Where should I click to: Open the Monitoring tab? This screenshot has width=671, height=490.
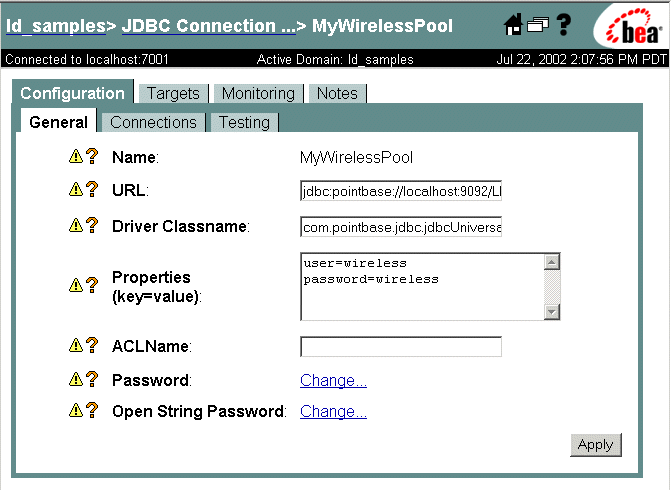258,93
